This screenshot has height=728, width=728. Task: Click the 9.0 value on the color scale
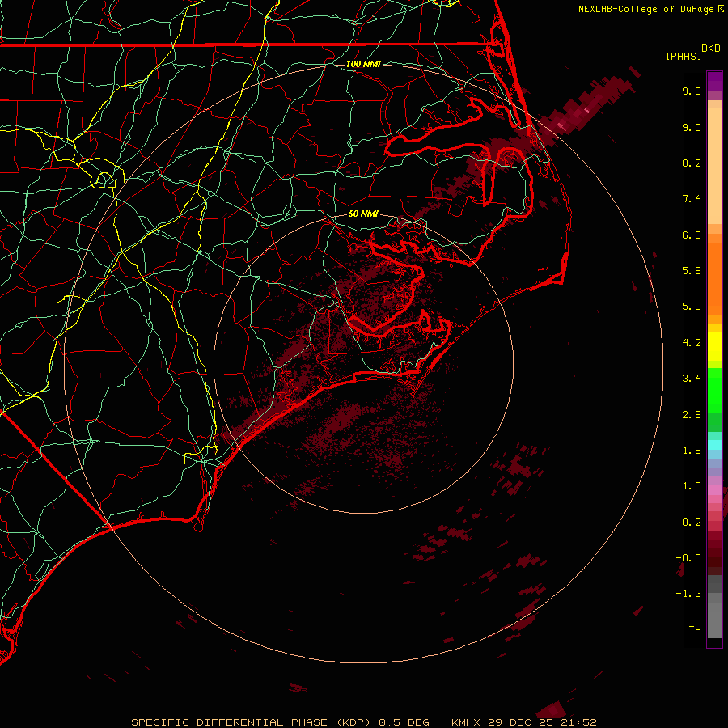tap(692, 127)
